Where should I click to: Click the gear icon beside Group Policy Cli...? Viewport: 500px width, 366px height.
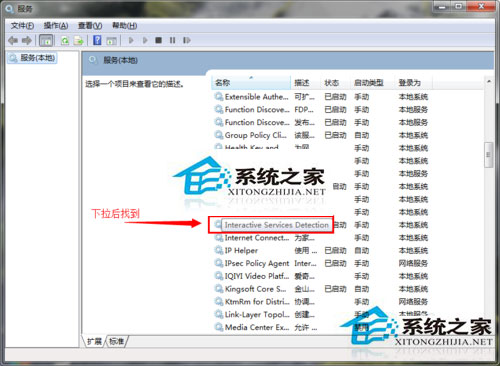pyautogui.click(x=219, y=135)
